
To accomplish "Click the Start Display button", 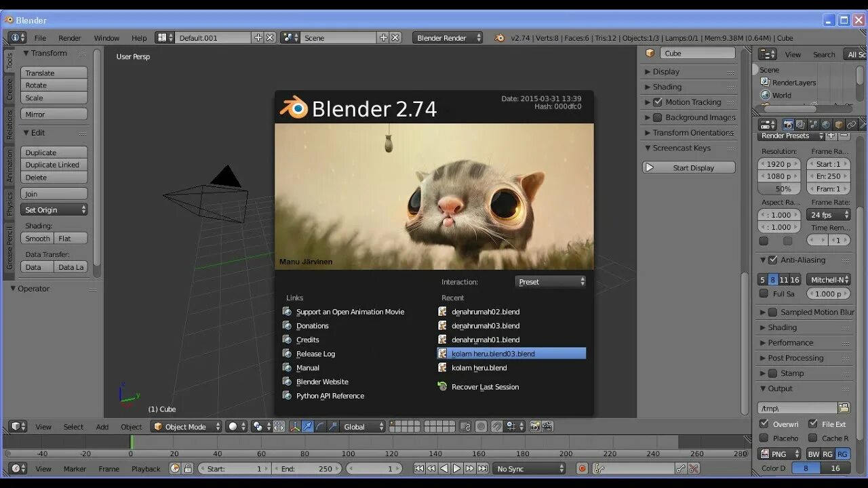I will (689, 167).
